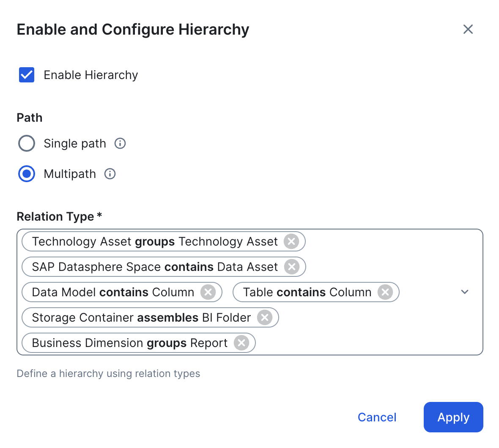Uncheck the Enable Hierarchy checkbox
Viewport: 499px width, 448px height.
click(27, 75)
